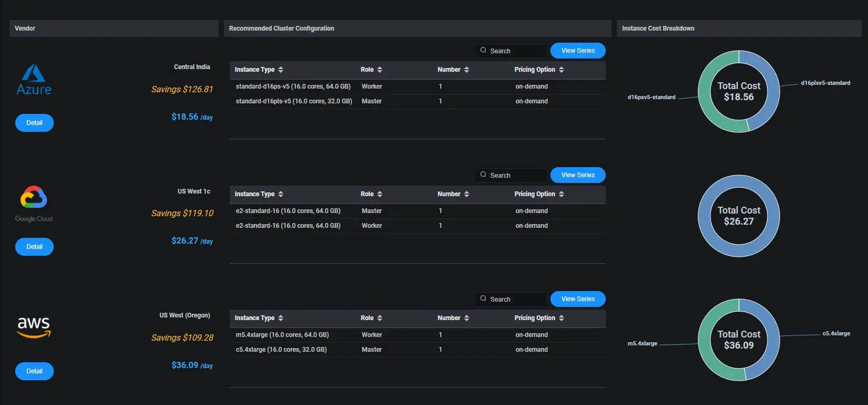The width and height of the screenshot is (868, 405).
Task: Open AWS vendor Detail
Action: (x=34, y=371)
